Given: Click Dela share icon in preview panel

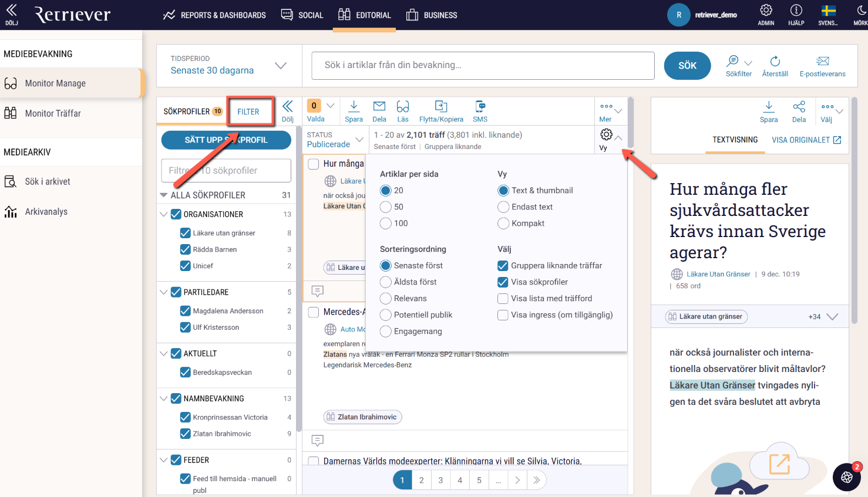Looking at the screenshot, I should click(x=799, y=106).
